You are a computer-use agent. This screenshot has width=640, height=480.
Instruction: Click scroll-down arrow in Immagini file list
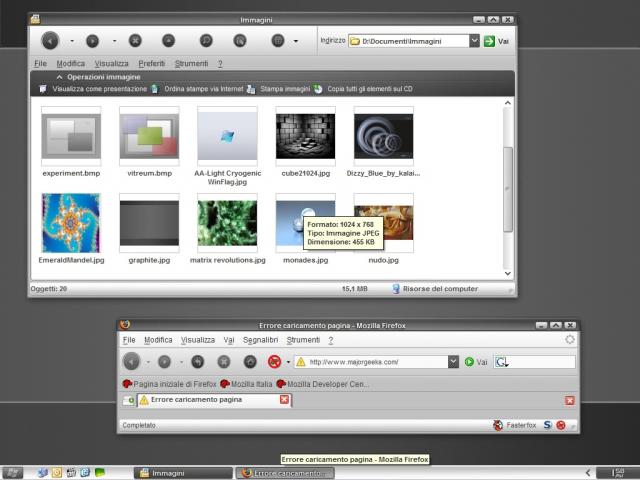click(508, 273)
